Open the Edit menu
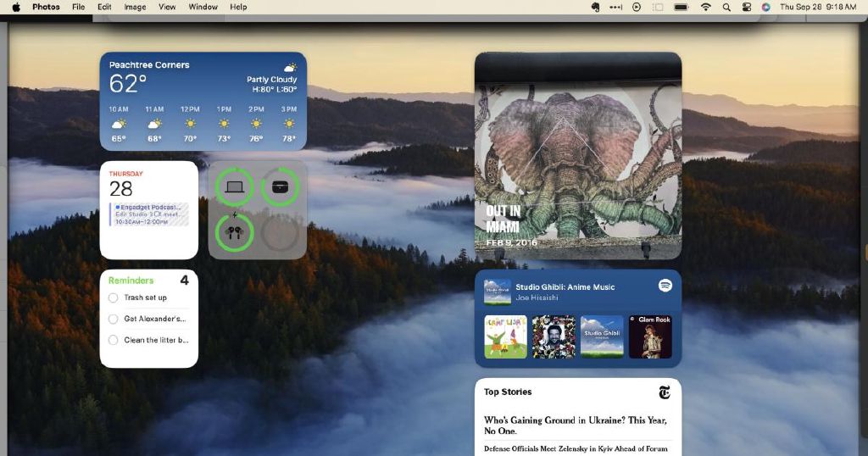 pyautogui.click(x=104, y=7)
